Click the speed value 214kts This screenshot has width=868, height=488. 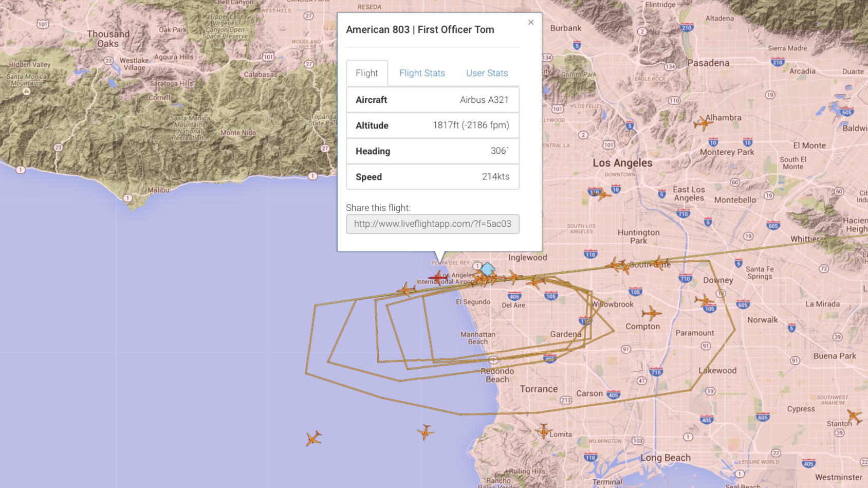pyautogui.click(x=496, y=176)
